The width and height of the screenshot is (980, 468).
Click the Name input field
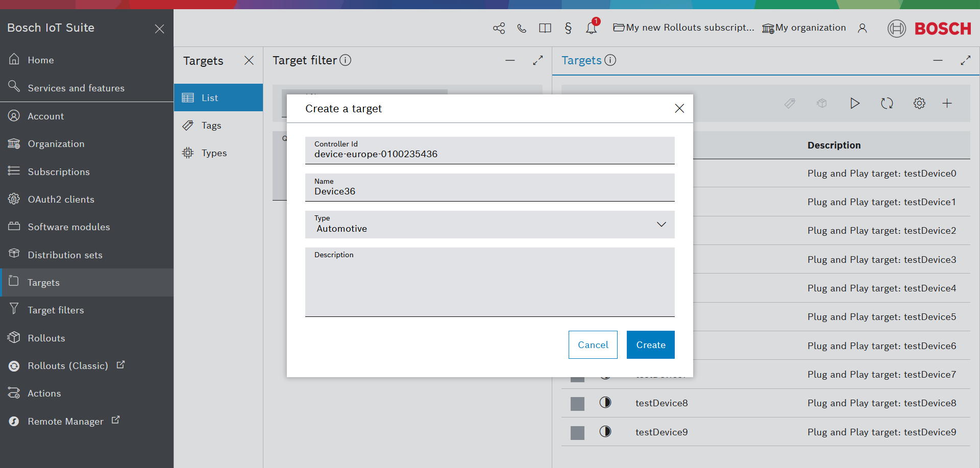coord(489,191)
